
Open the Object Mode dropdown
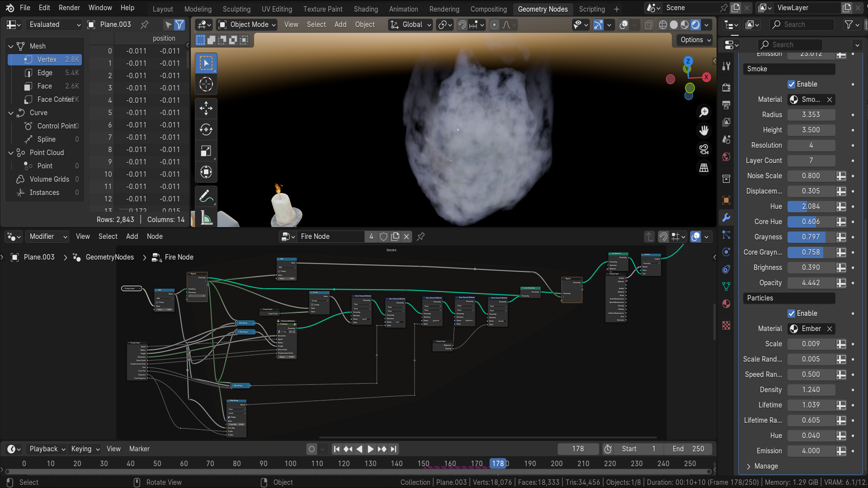[247, 25]
